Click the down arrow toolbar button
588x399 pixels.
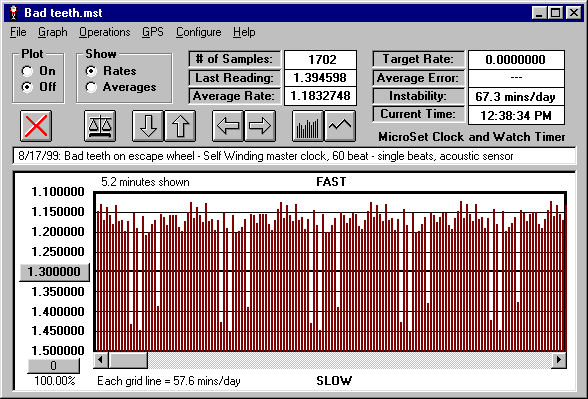pyautogui.click(x=148, y=126)
